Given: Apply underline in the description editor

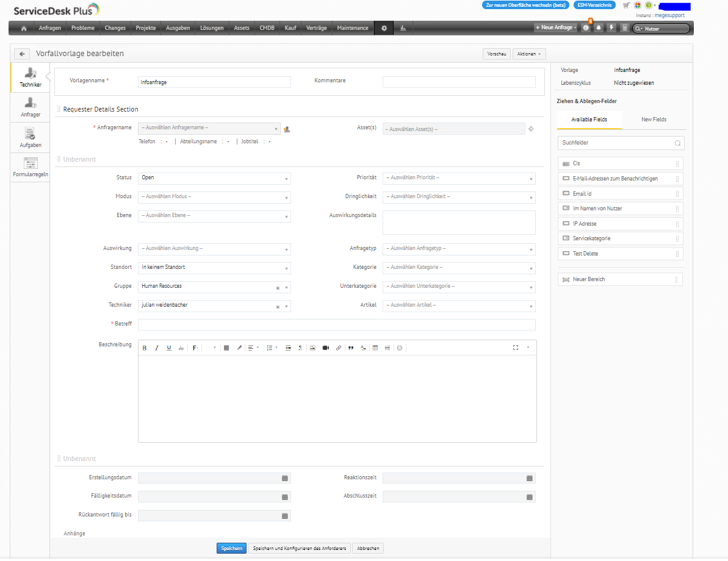Looking at the screenshot, I should (x=169, y=348).
